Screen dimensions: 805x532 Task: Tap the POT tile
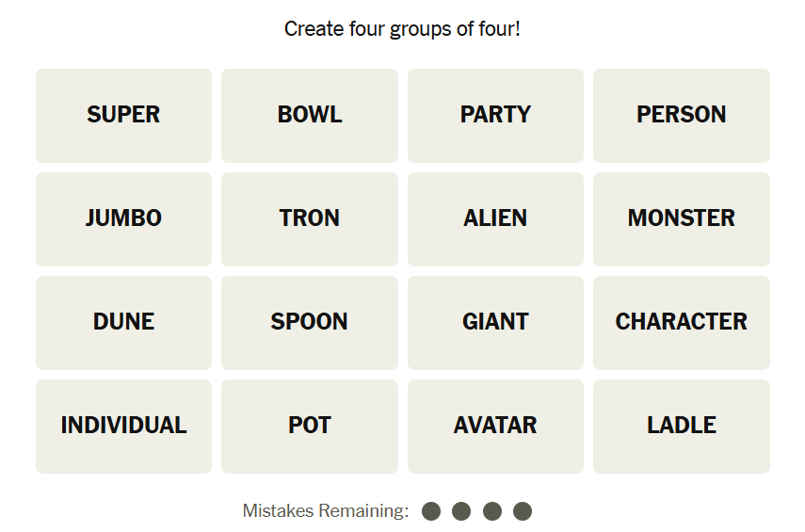[309, 426]
